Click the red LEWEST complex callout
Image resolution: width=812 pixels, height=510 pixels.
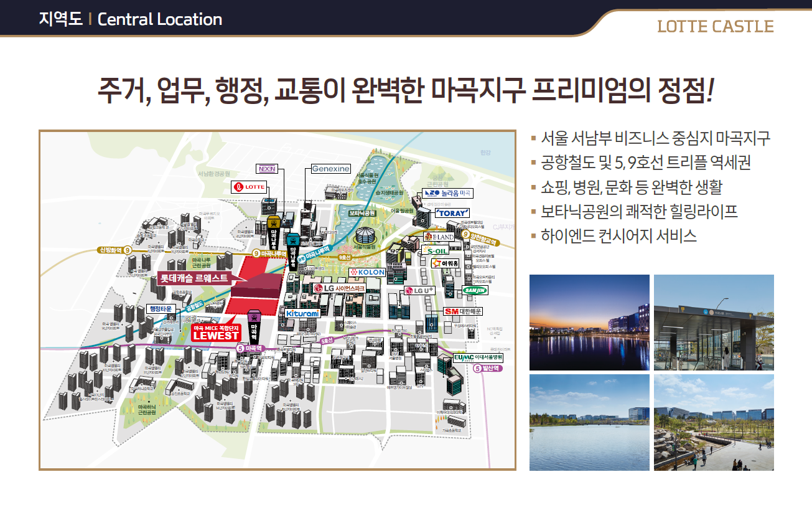point(216,333)
